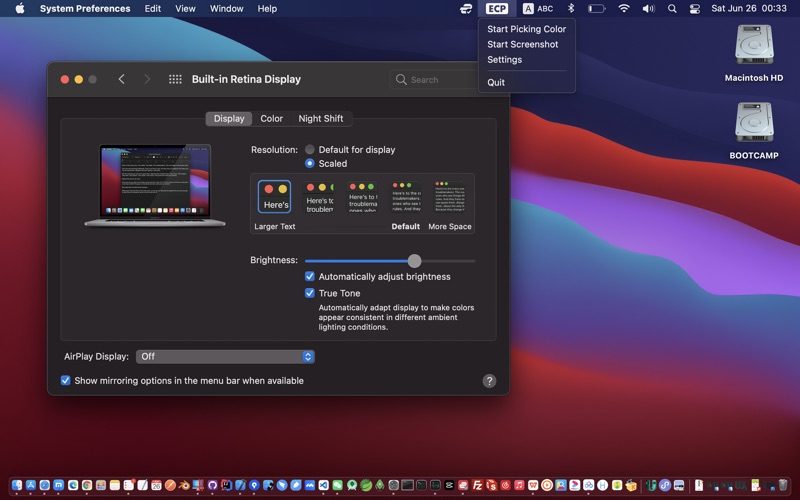Launch FileZilla from the Dock
Image resolution: width=800 pixels, height=500 pixels.
tap(477, 485)
